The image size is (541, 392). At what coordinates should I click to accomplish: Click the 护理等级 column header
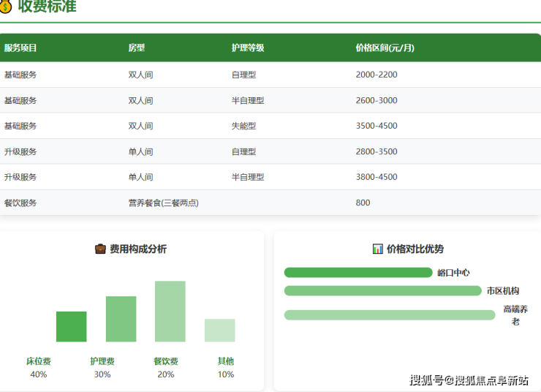pos(248,48)
